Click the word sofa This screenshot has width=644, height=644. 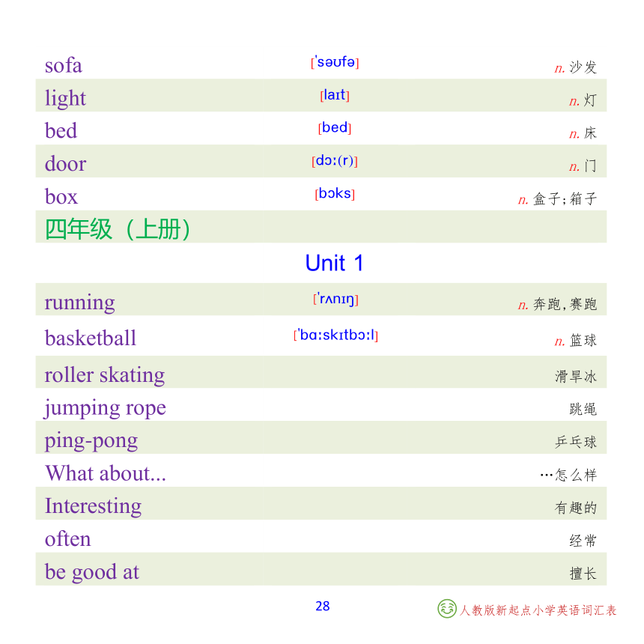[63, 65]
